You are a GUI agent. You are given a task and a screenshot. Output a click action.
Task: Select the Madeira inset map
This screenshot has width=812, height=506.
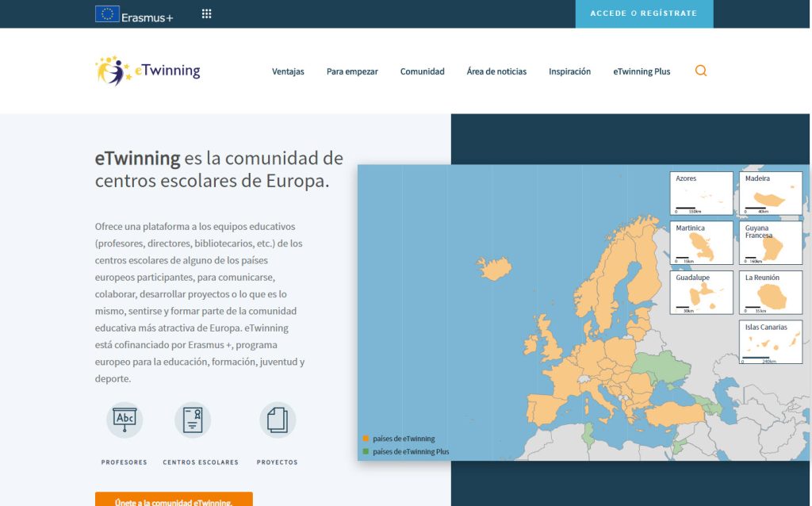point(770,194)
